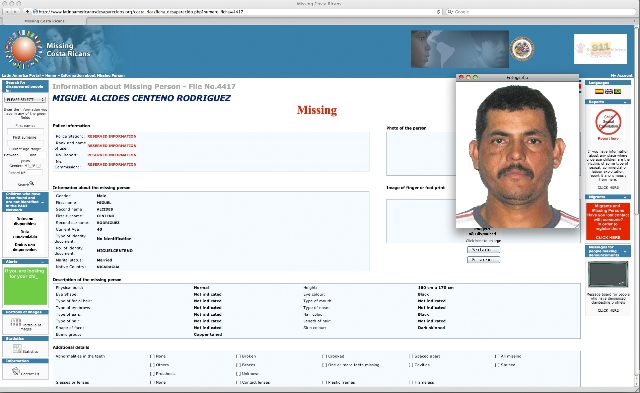Select the UK flag language icon
The height and width of the screenshot is (393, 640).
point(608,91)
